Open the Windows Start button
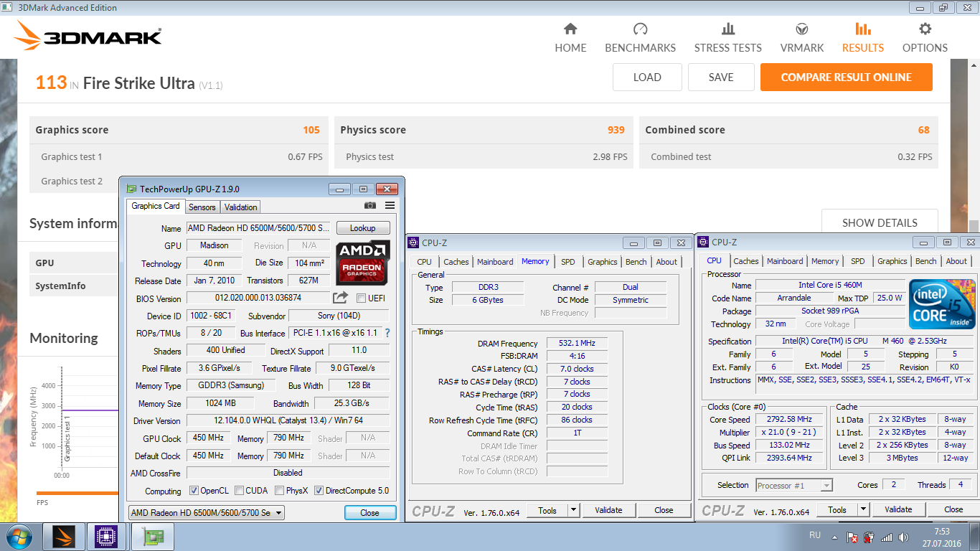This screenshot has height=551, width=980. pos(19,537)
